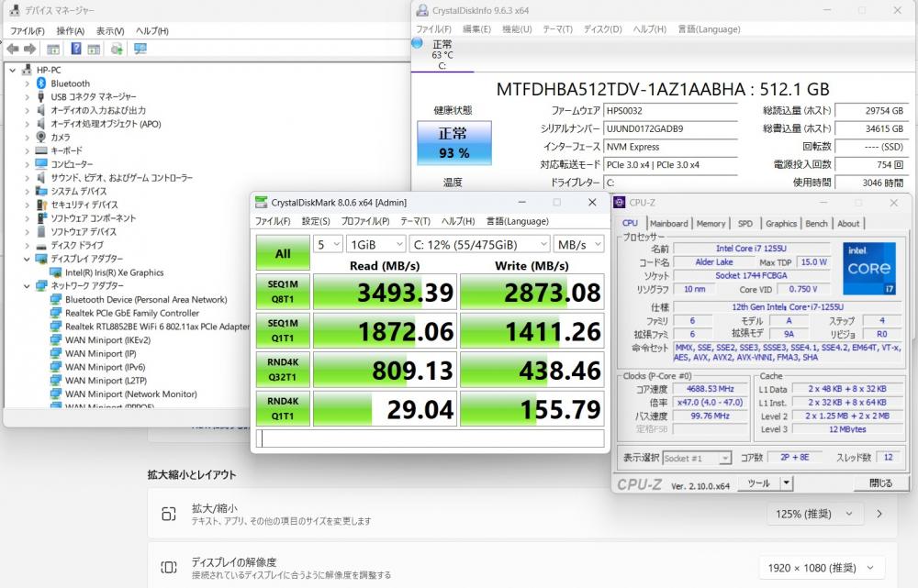Click the Bluetooth category icon in the tree
The height and width of the screenshot is (588, 918).
(x=41, y=83)
